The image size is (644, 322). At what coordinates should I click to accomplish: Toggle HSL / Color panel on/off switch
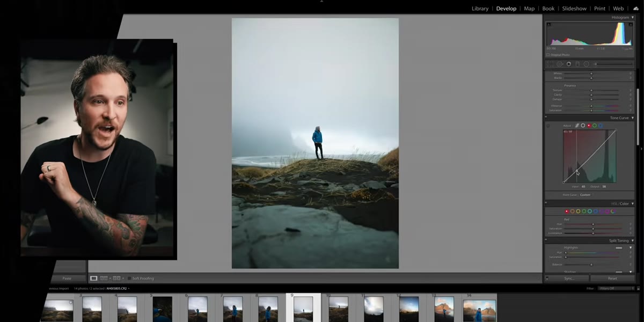[x=546, y=204]
